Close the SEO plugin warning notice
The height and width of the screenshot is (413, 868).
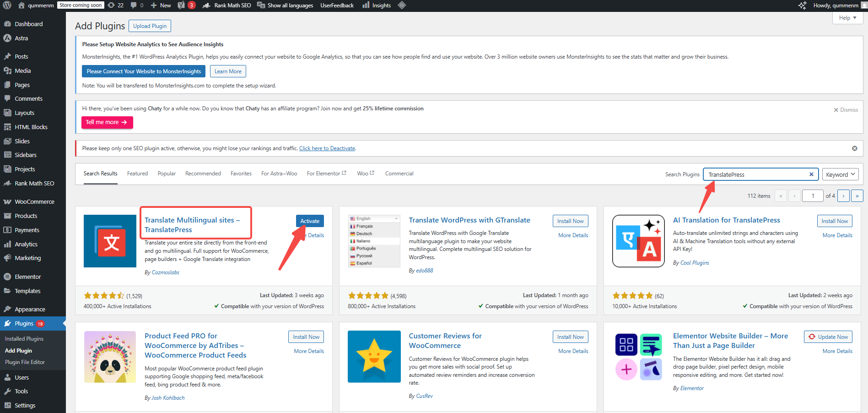click(x=854, y=148)
